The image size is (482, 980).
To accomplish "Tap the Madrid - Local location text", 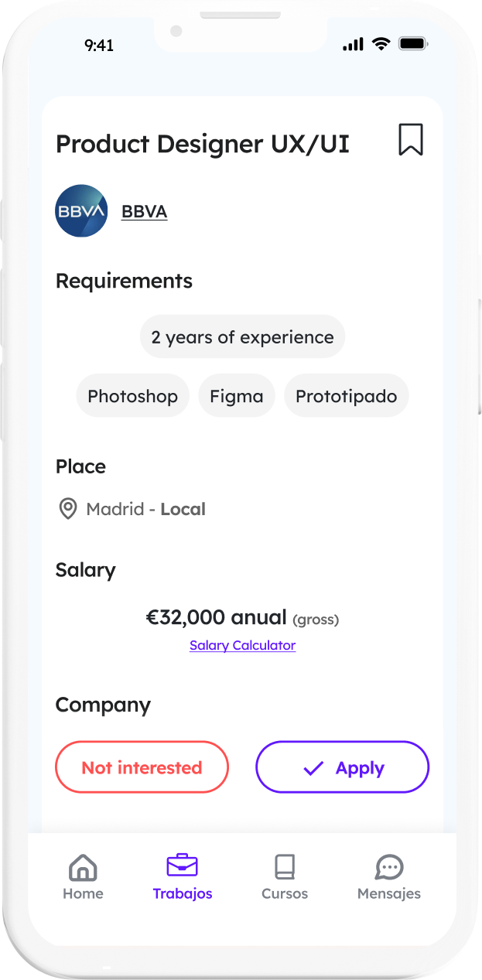I will (x=145, y=509).
